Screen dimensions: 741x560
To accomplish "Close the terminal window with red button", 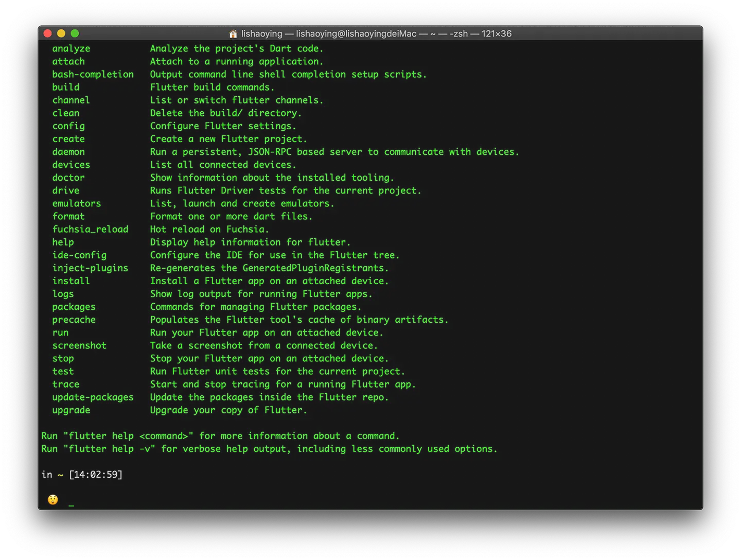I will (x=48, y=33).
